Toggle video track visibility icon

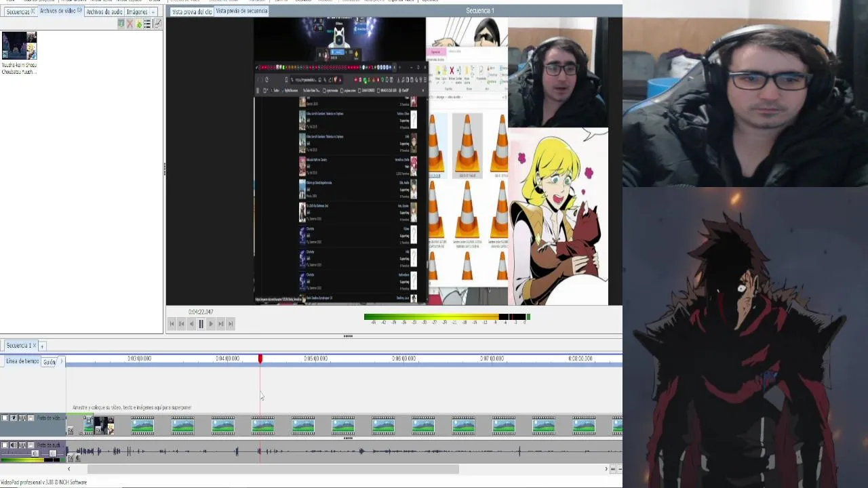14,418
